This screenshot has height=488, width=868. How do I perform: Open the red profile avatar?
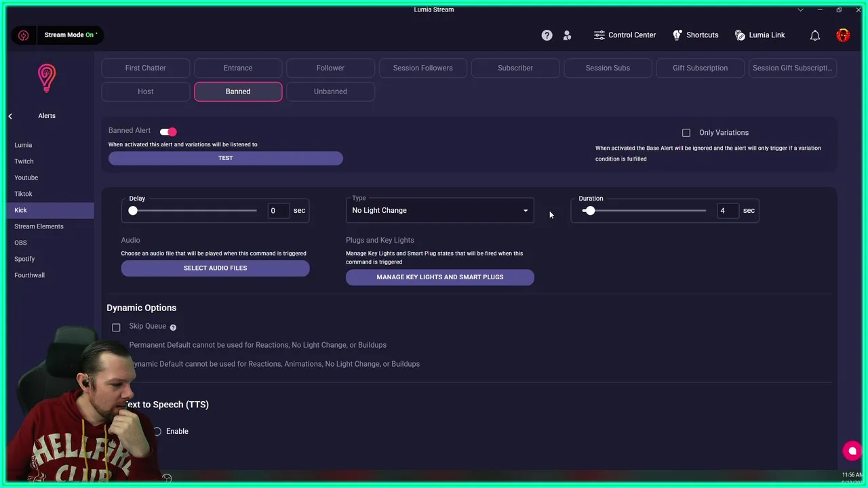click(x=843, y=35)
